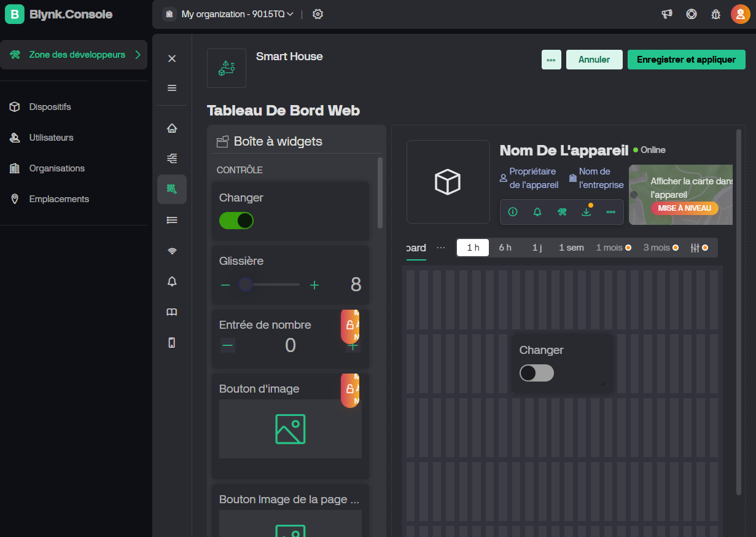Image resolution: width=756 pixels, height=537 pixels.
Task: Open the Mobile Dashboard phone icon
Action: [172, 343]
